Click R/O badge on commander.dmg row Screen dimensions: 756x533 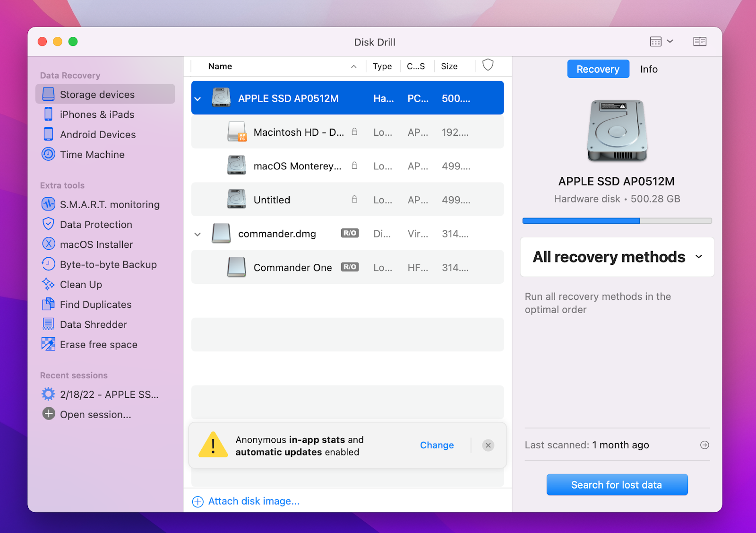pyautogui.click(x=350, y=233)
